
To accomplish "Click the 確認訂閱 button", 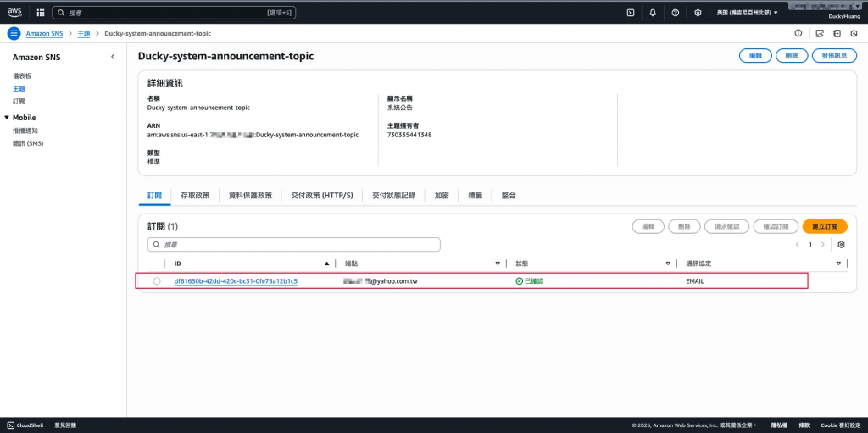I will [776, 226].
